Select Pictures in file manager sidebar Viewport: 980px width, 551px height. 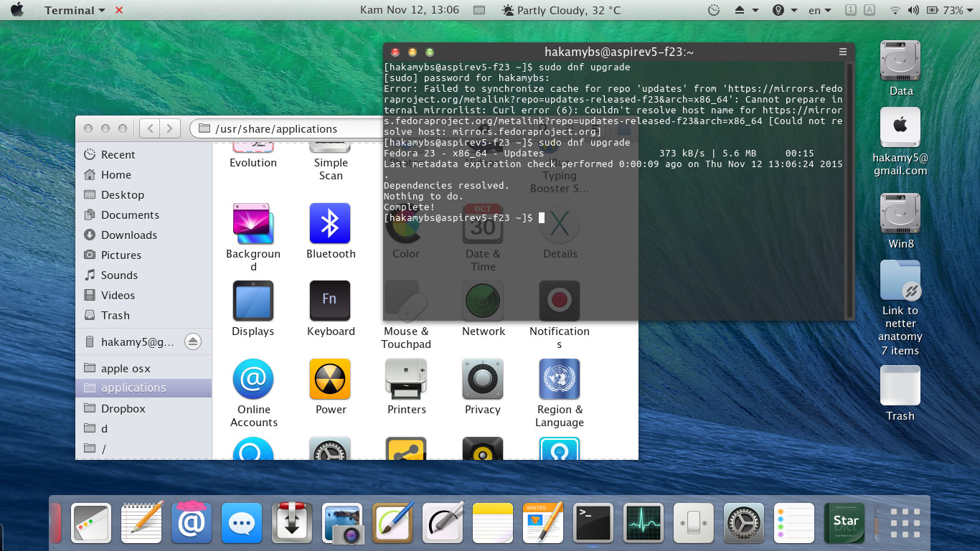tap(143, 255)
